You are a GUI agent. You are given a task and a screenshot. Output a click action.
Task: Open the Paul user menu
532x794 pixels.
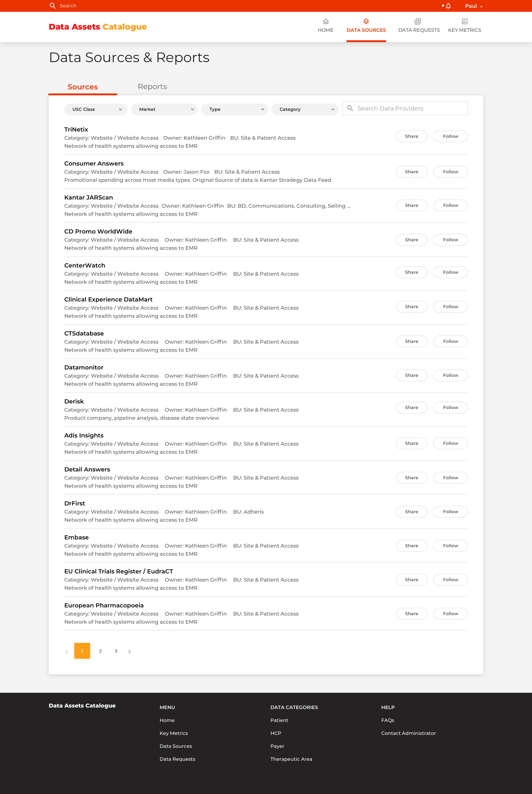(474, 6)
